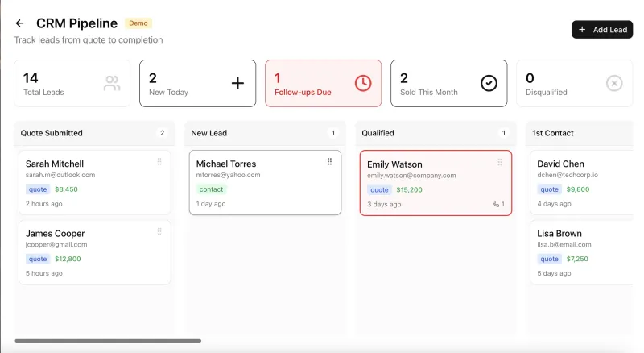Go back using the left arrow icon
644x353 pixels.
coord(19,23)
